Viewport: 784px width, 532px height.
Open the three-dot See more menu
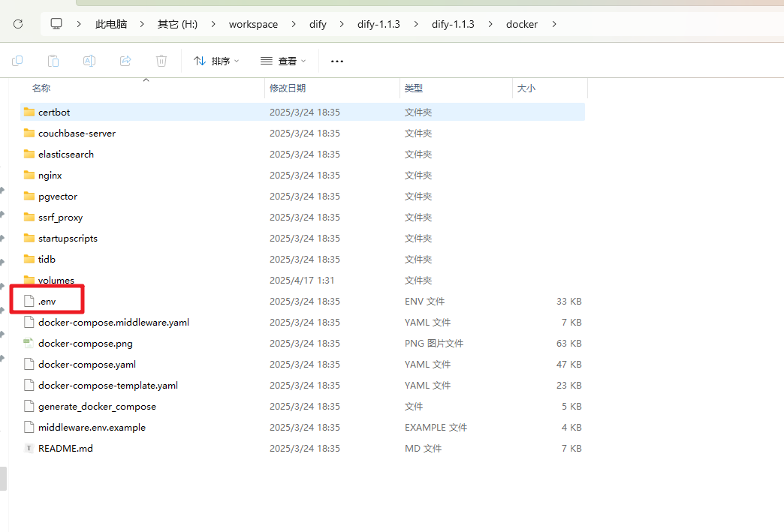[x=337, y=61]
